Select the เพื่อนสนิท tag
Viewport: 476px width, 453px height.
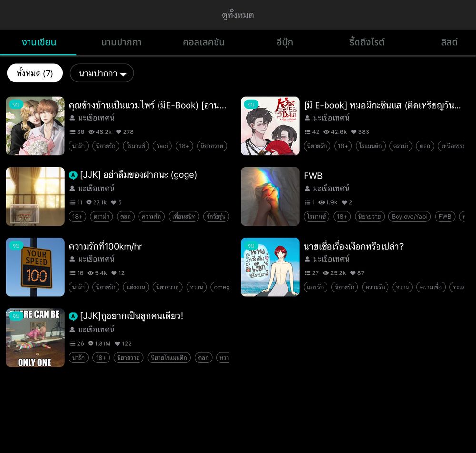click(184, 217)
